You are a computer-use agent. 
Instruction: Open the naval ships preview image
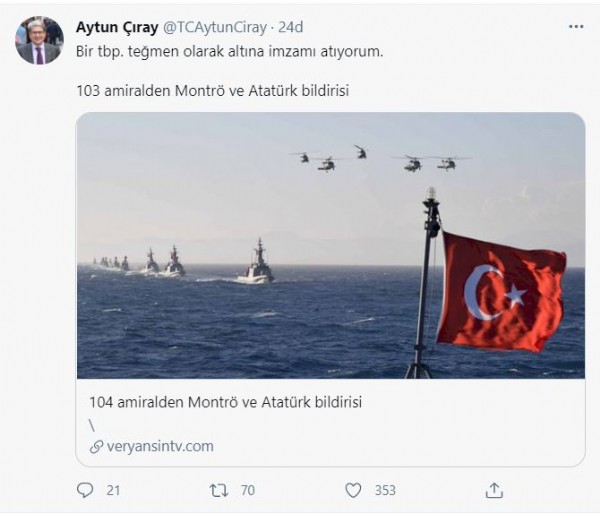point(331,246)
